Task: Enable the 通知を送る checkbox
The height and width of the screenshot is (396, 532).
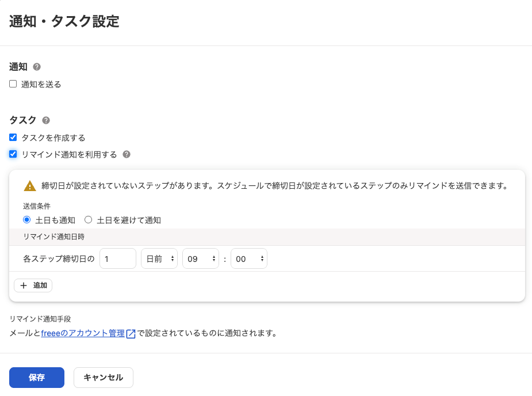Action: (13, 84)
